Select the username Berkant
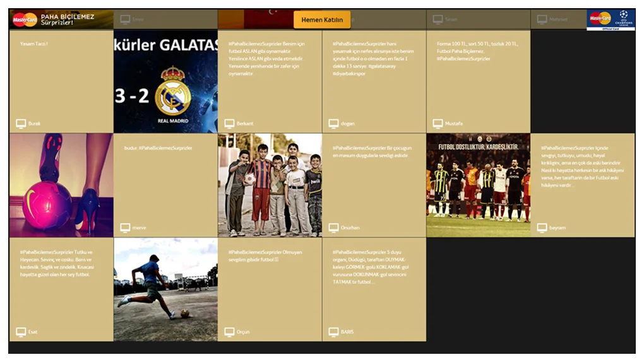644x362 pixels. 245,124
